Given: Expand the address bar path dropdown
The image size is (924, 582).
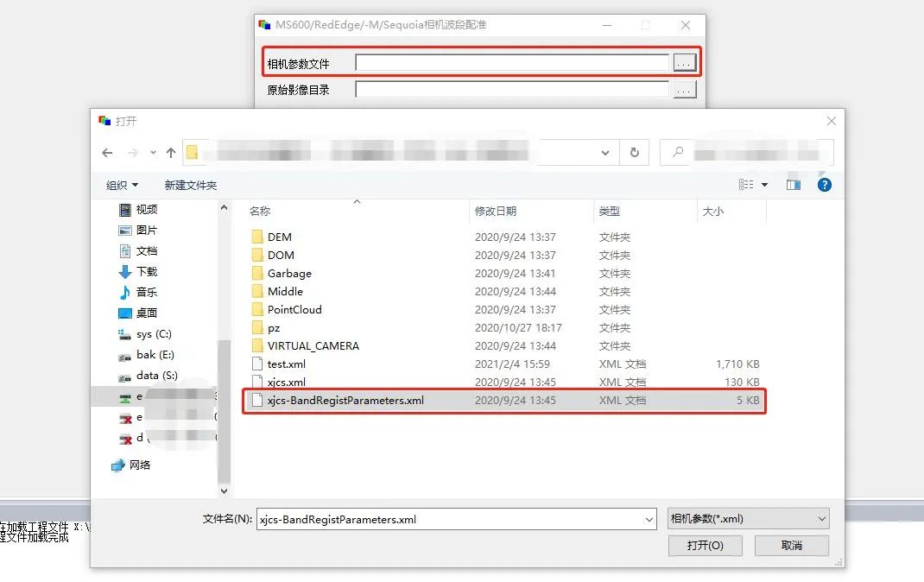Looking at the screenshot, I should coord(605,153).
